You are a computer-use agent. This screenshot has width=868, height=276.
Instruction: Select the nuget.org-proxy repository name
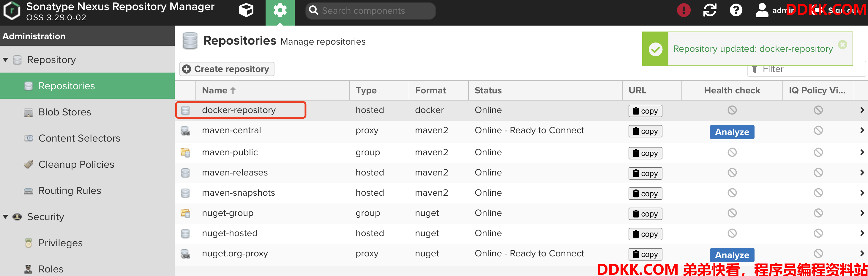[235, 253]
